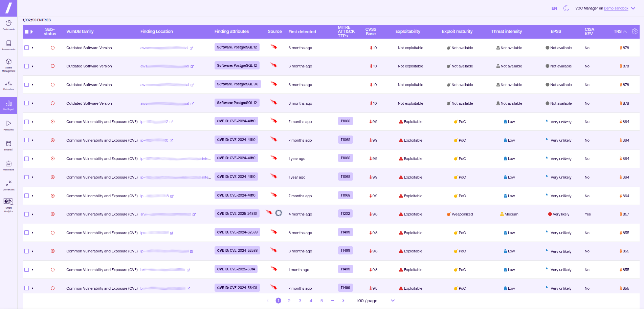Open Connectors in the sidebar
Screen dimensions: 644x309
pyautogui.click(x=8, y=185)
